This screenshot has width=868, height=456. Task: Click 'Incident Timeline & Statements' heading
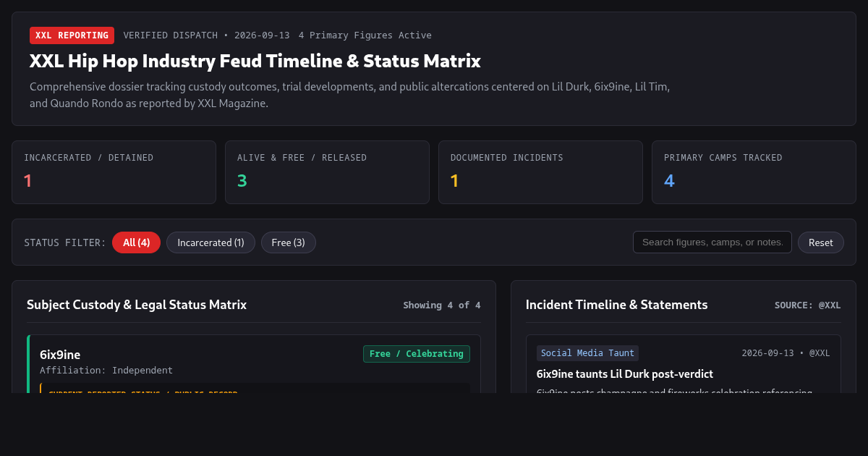(x=617, y=305)
